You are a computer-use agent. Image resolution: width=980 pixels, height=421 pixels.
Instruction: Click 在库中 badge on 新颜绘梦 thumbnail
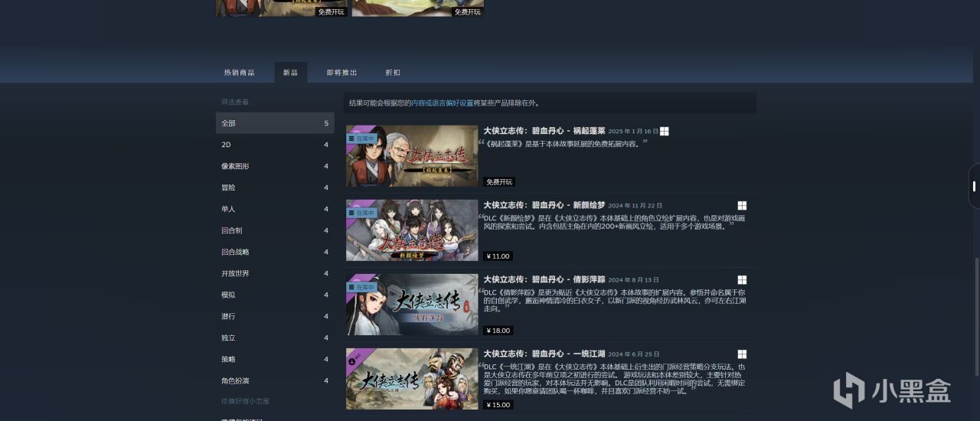(361, 213)
